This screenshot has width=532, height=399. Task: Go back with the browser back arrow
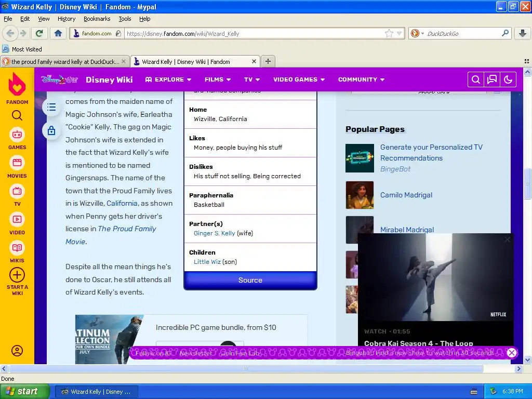[x=10, y=33]
